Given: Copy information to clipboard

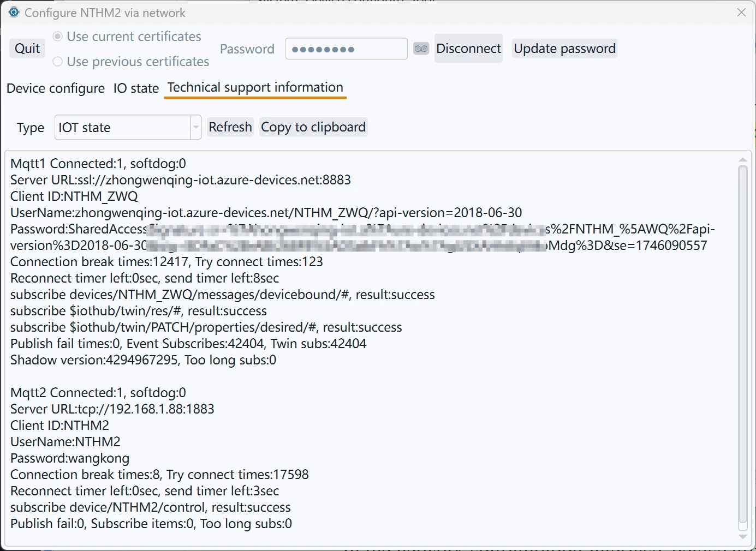Looking at the screenshot, I should (x=313, y=127).
